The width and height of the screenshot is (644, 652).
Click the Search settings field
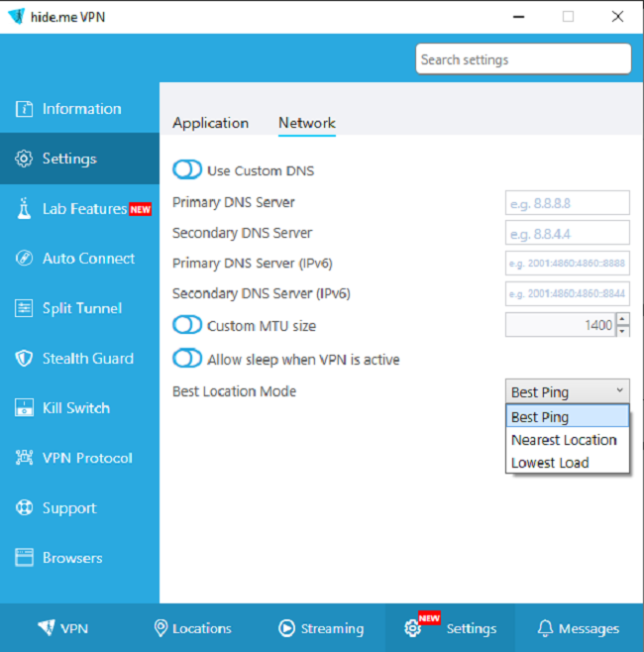(523, 59)
